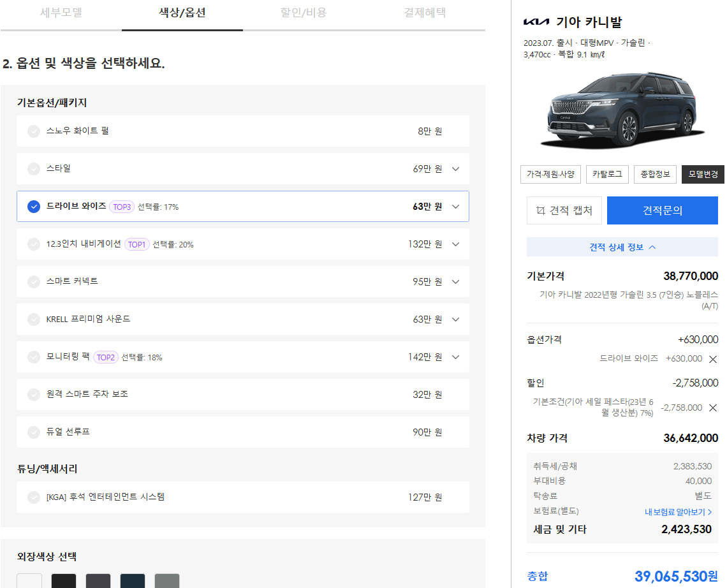Expand 드라이브 와이즈 details chevron

tap(456, 207)
